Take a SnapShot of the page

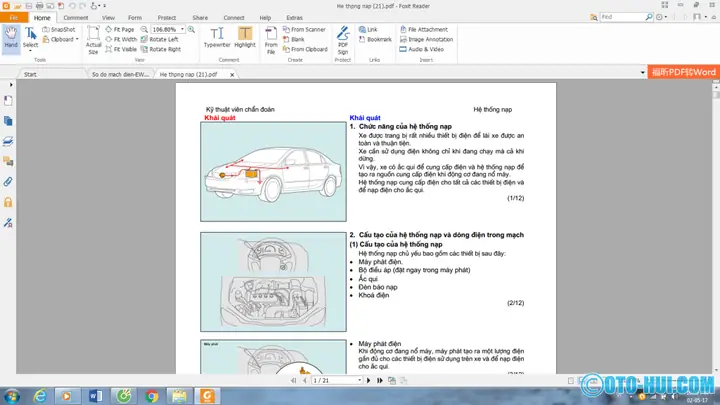point(59,29)
